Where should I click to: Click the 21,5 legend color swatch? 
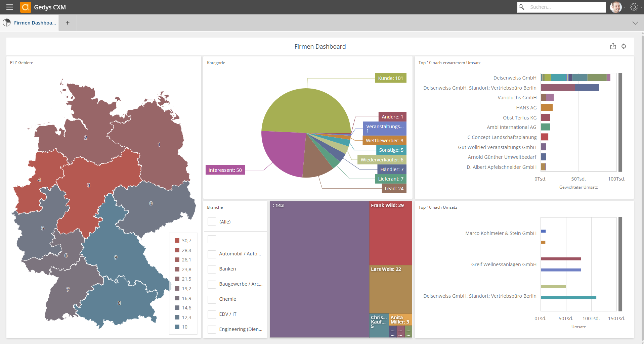coord(177,279)
